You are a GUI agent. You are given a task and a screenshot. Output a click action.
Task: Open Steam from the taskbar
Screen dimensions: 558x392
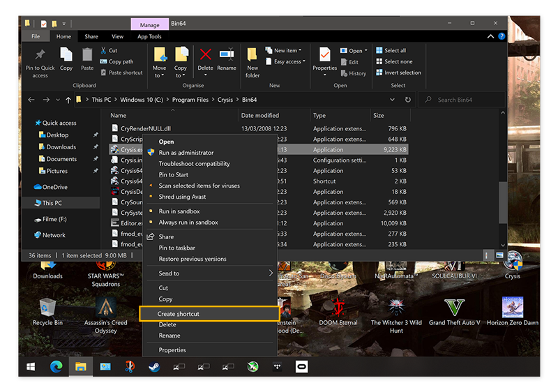pyautogui.click(x=153, y=366)
